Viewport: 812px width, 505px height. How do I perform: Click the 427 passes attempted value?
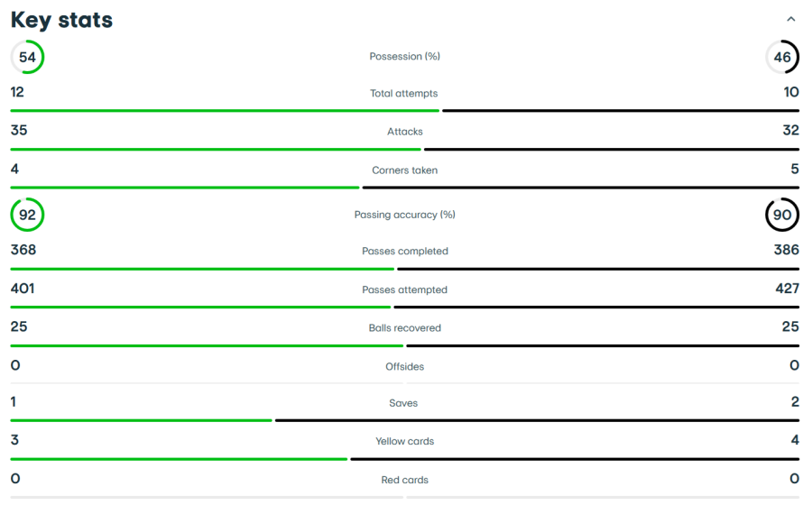point(787,289)
